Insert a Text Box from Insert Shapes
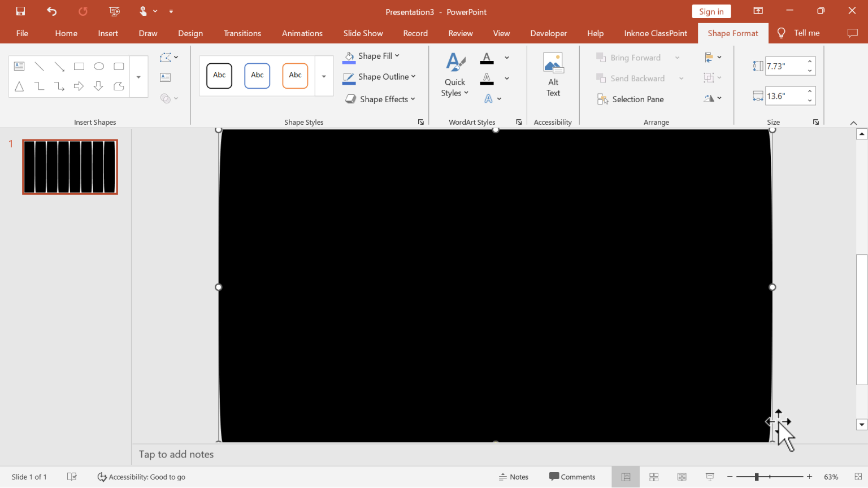This screenshot has width=868, height=488. (x=19, y=66)
